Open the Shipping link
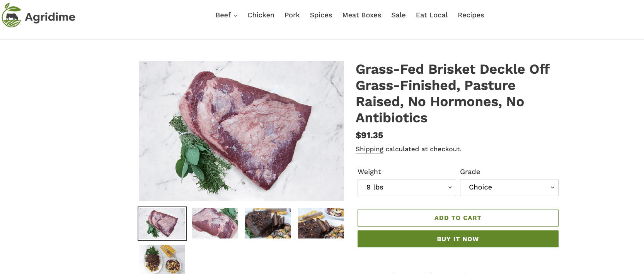Image resolution: width=644 pixels, height=274 pixels. 369,149
